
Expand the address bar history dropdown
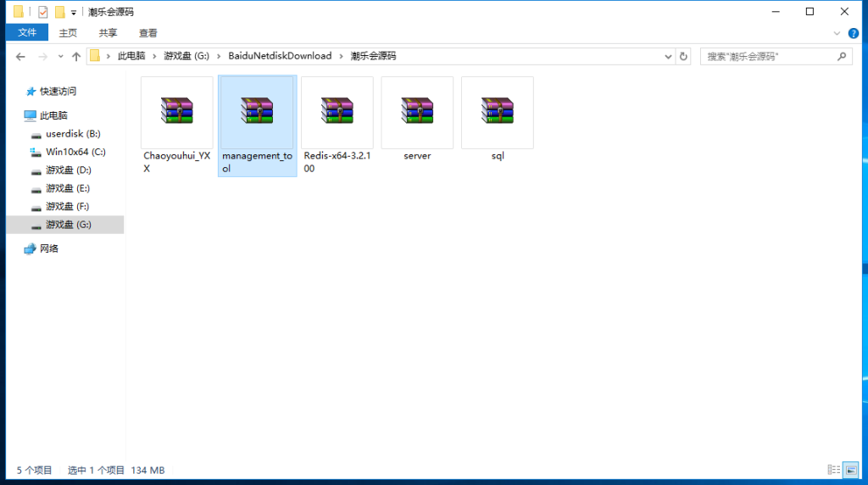pyautogui.click(x=668, y=57)
